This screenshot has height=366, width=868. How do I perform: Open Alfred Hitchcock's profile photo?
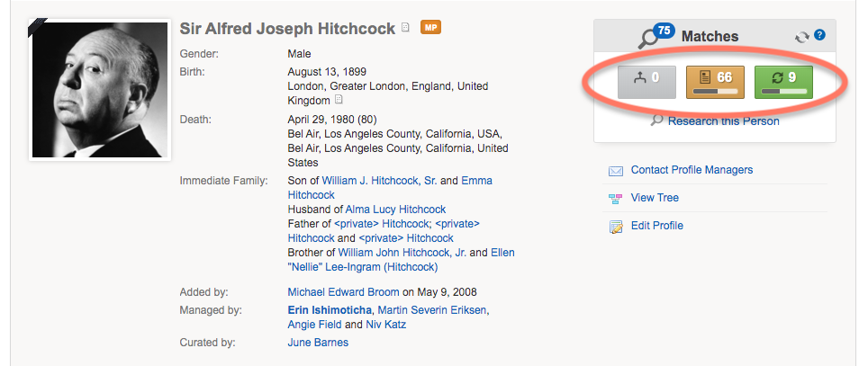coord(100,90)
